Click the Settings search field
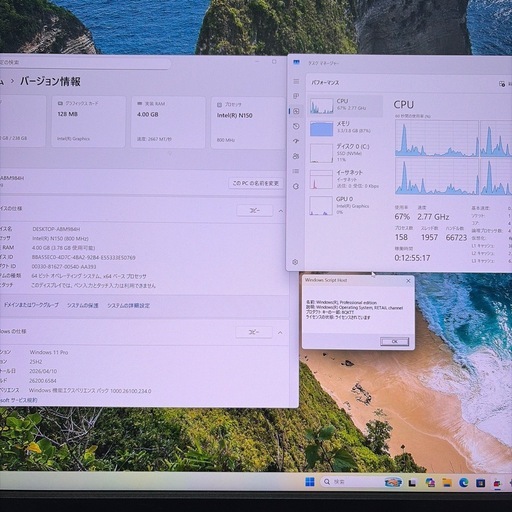The image size is (512, 512). point(85,63)
